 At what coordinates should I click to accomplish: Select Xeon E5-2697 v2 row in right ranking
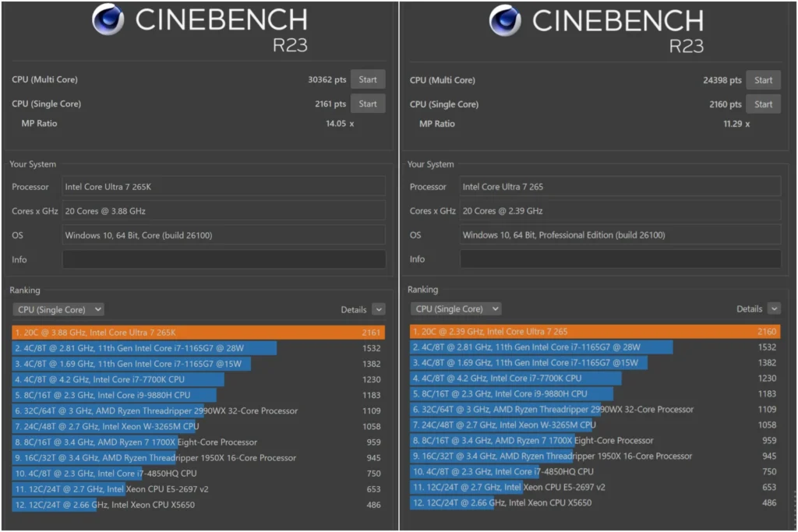(x=595, y=488)
